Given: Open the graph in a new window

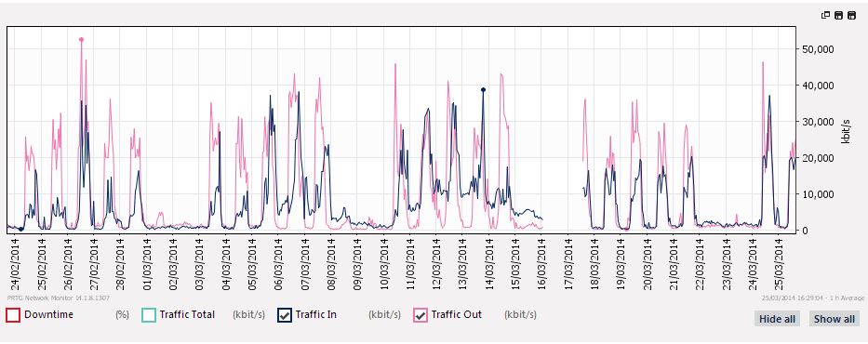Looking at the screenshot, I should coord(825,16).
